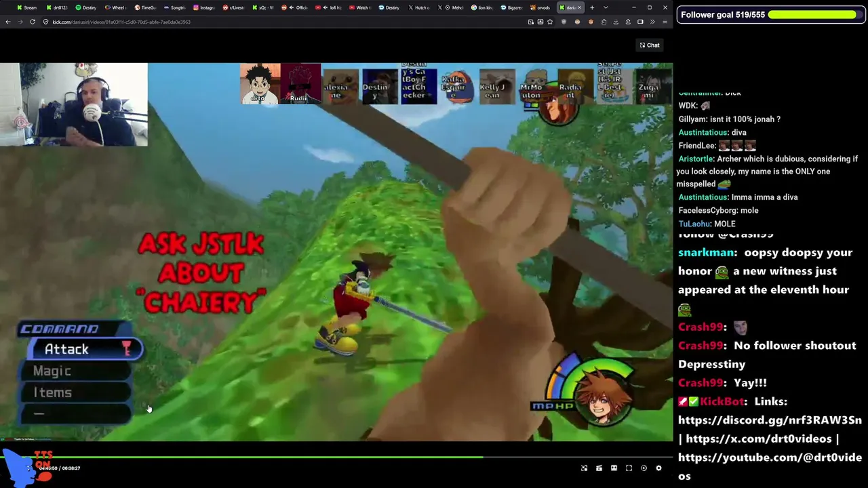Switch to the lion king tab
This screenshot has width=868, height=488.
[x=482, y=7]
